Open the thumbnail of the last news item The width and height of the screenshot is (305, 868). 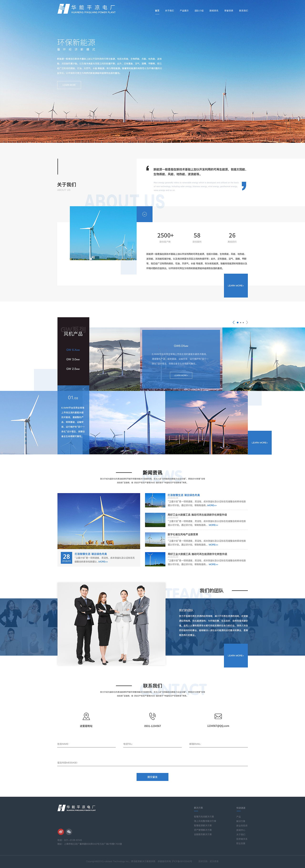(x=155, y=559)
